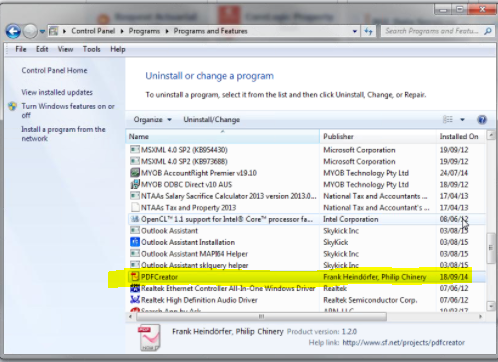Sort list by Publisher column header
The width and height of the screenshot is (498, 362).
click(x=378, y=136)
